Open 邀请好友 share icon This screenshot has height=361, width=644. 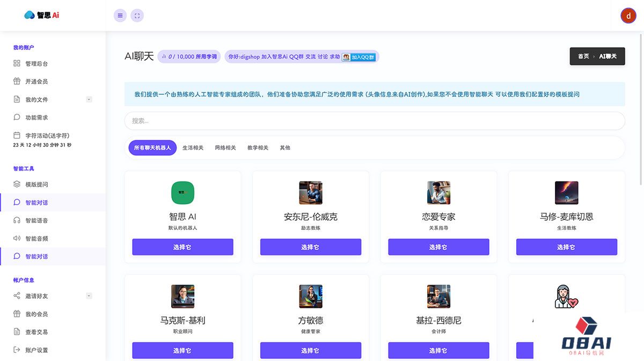click(x=17, y=296)
